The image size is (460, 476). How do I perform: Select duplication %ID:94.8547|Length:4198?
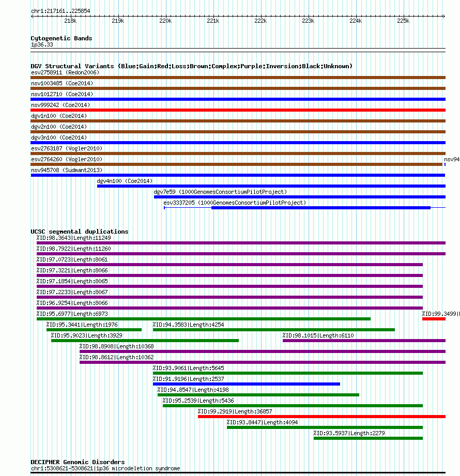point(193,390)
